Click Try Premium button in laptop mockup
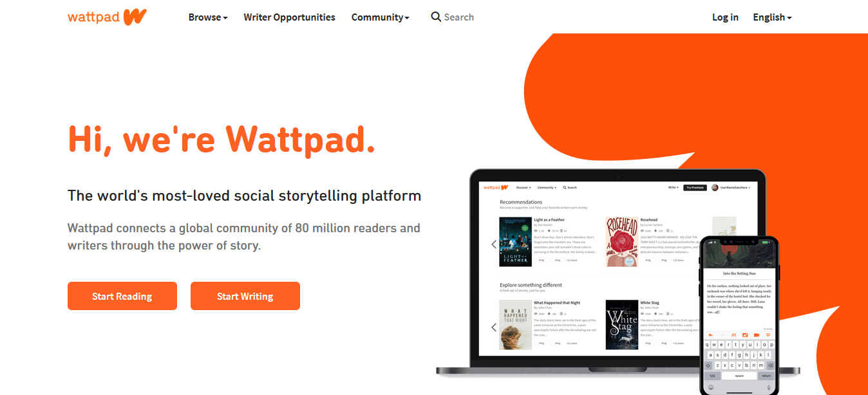 (x=695, y=188)
